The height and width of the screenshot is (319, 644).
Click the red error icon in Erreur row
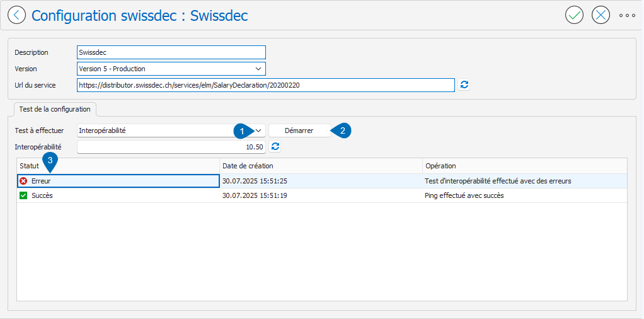[x=23, y=181]
